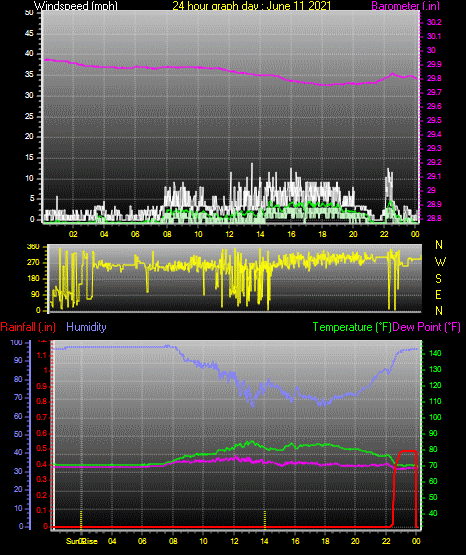Click the "140" temperature axis value

[x=435, y=353]
